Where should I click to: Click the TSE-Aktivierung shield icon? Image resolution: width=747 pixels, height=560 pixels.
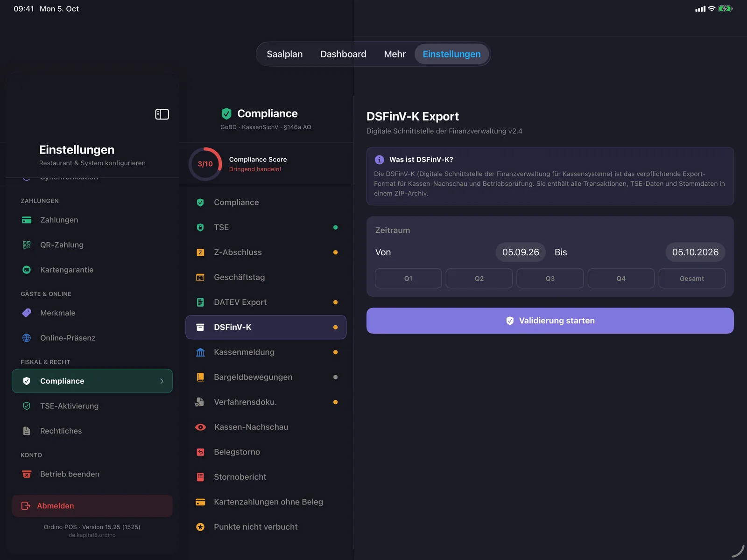pyautogui.click(x=27, y=406)
